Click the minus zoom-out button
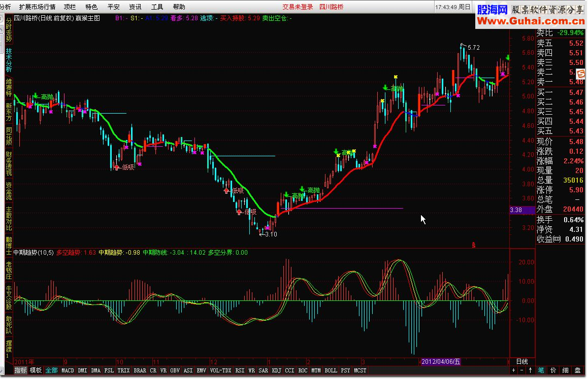The height and width of the screenshot is (379, 588). point(521,370)
